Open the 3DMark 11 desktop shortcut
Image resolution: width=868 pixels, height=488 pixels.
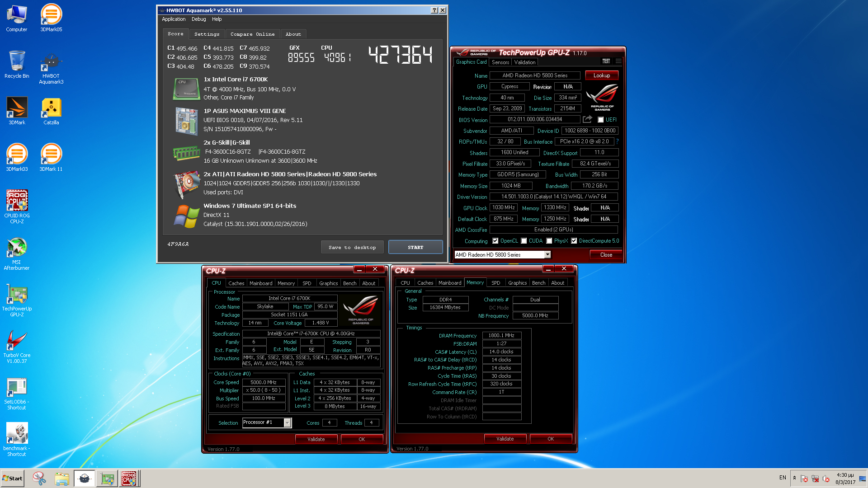(x=51, y=158)
